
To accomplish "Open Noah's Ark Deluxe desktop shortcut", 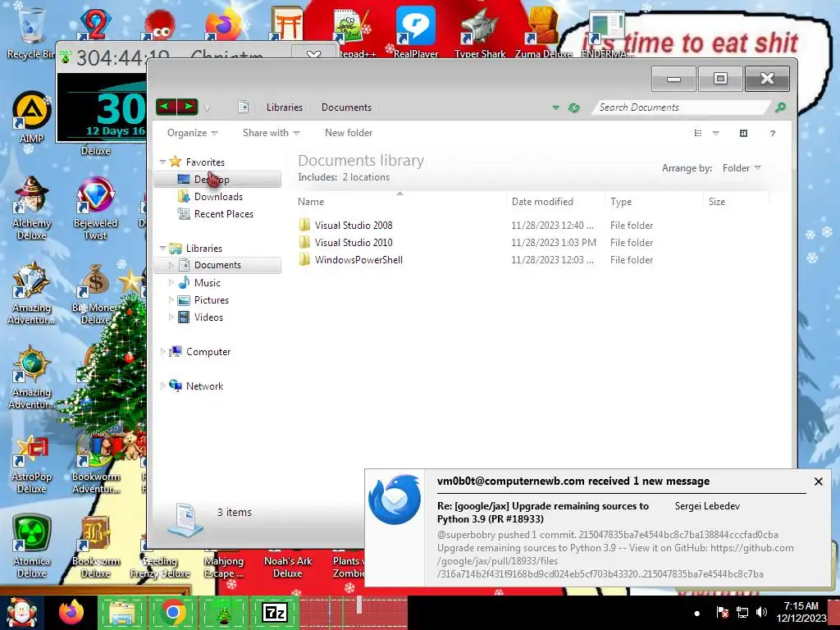I will (x=288, y=566).
